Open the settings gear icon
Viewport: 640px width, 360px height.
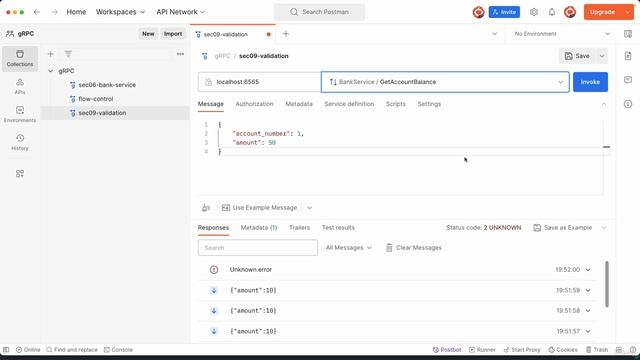tap(534, 12)
